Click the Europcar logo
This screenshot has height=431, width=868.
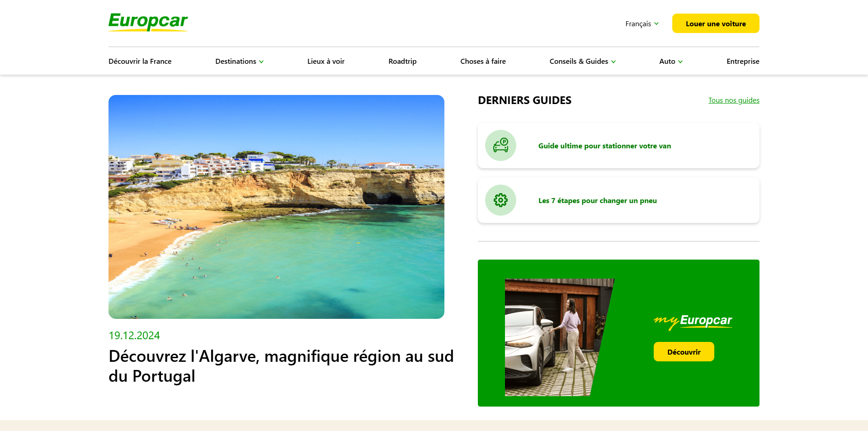148,22
